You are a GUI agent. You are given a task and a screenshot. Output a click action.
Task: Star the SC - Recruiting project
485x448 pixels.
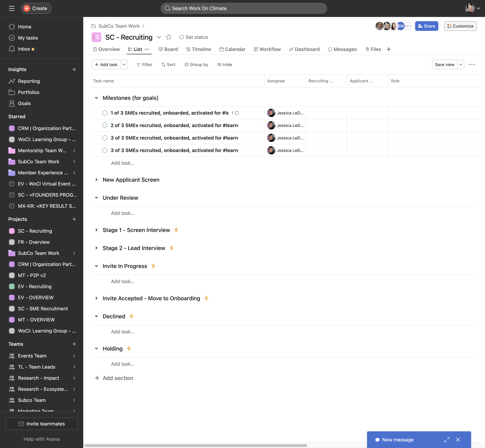pyautogui.click(x=169, y=37)
